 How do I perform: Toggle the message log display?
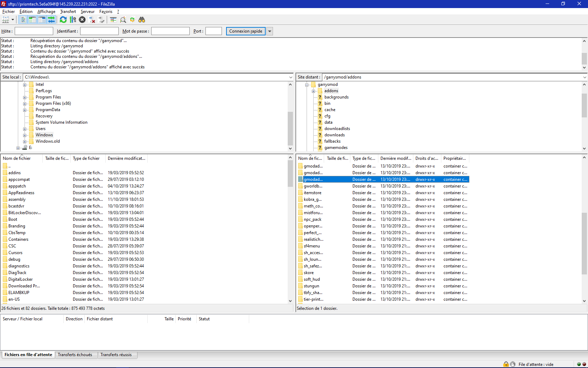point(23,20)
